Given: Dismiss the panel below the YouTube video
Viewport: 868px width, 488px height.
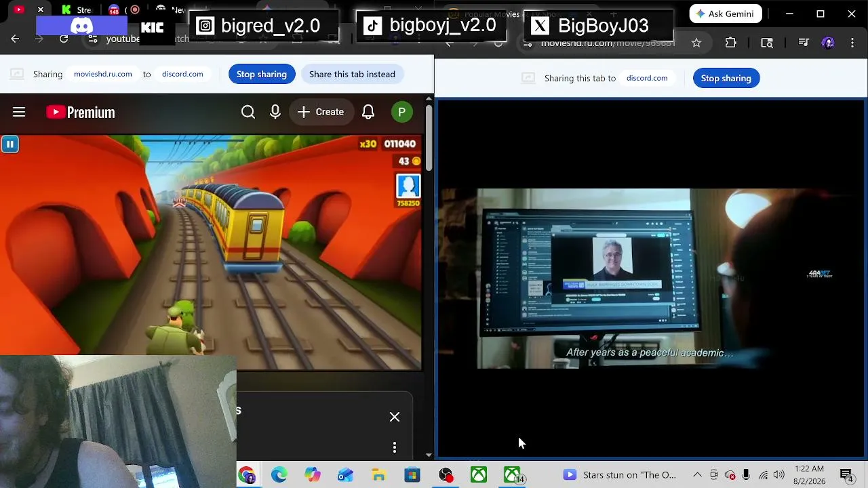Looking at the screenshot, I should point(395,417).
